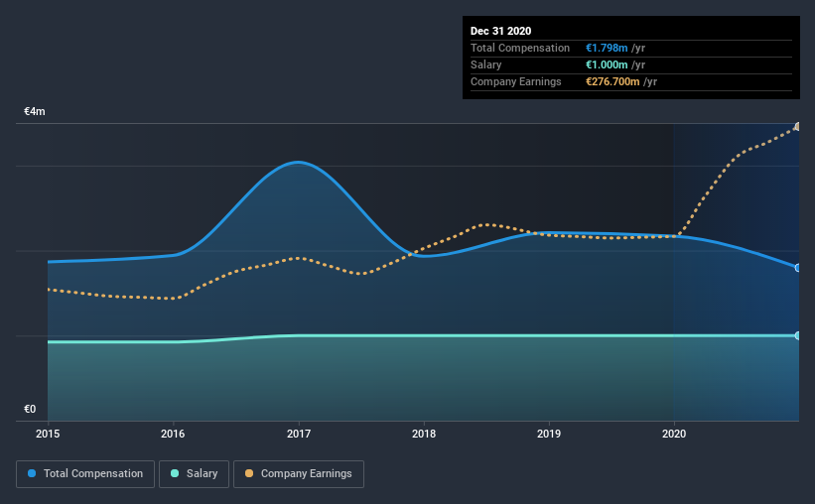Click the 2020 x-axis label
The image size is (815, 504).
[674, 434]
